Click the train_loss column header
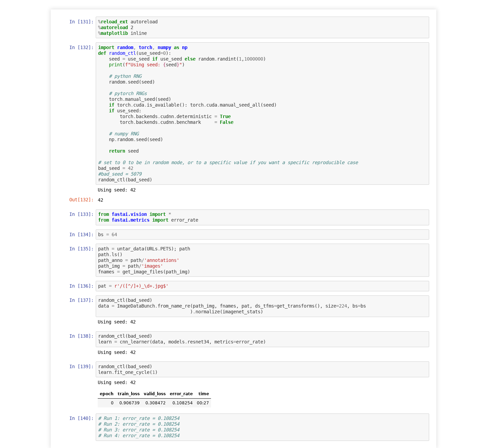487x448 pixels. point(129,394)
